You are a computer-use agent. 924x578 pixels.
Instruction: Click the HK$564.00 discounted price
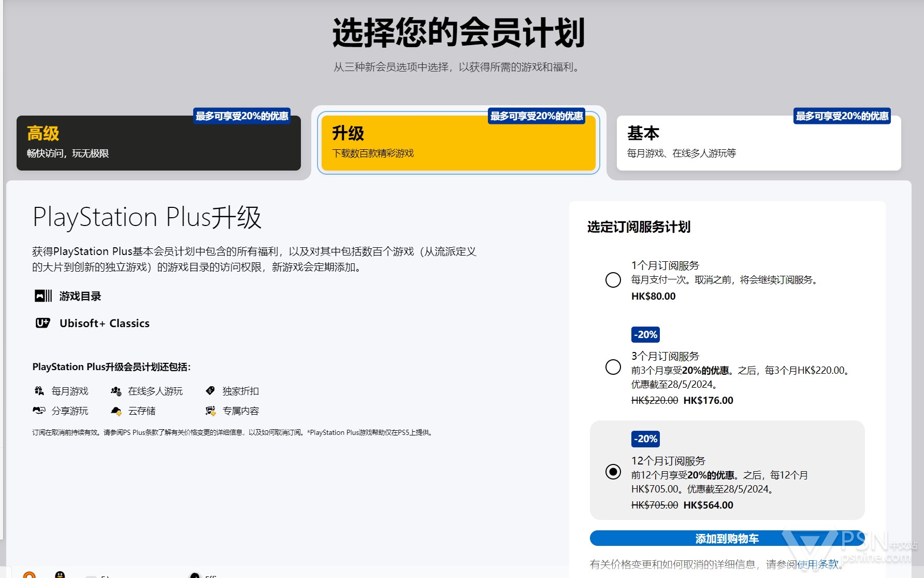tap(709, 505)
